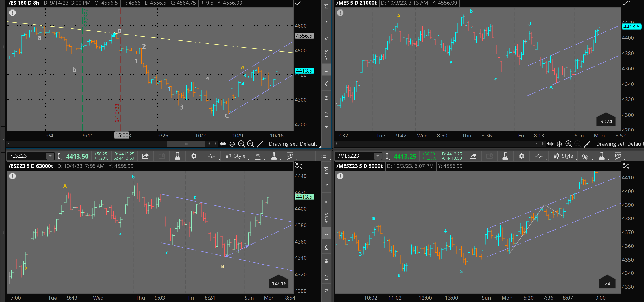Click the right step arrow under the /MES 21000t chart
The width and height of the screenshot is (644, 302).
543,144
